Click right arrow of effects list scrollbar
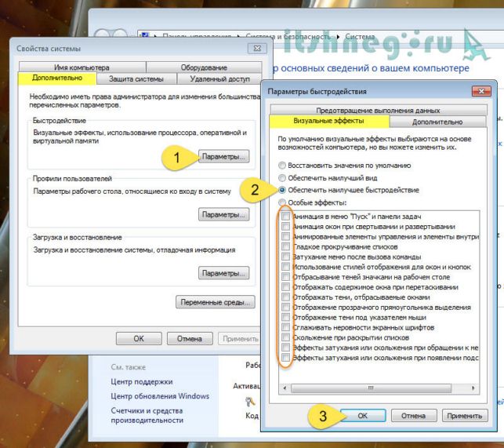Screen dimensions: 504x448 pos(473,388)
